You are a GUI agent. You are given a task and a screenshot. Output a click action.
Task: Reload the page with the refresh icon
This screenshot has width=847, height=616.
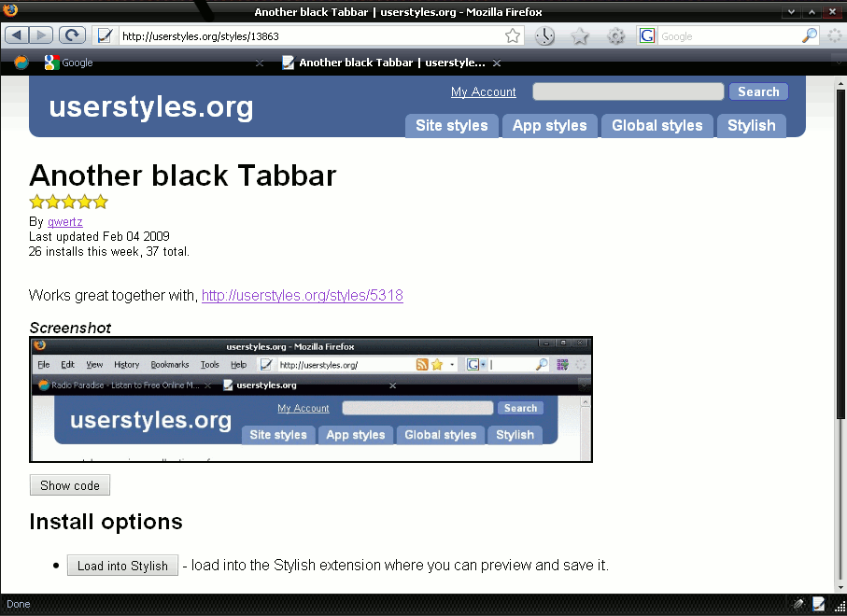73,35
